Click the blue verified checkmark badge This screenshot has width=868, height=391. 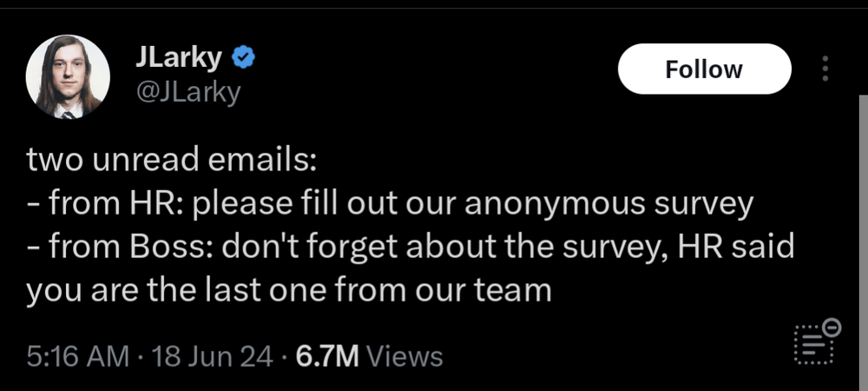[244, 58]
